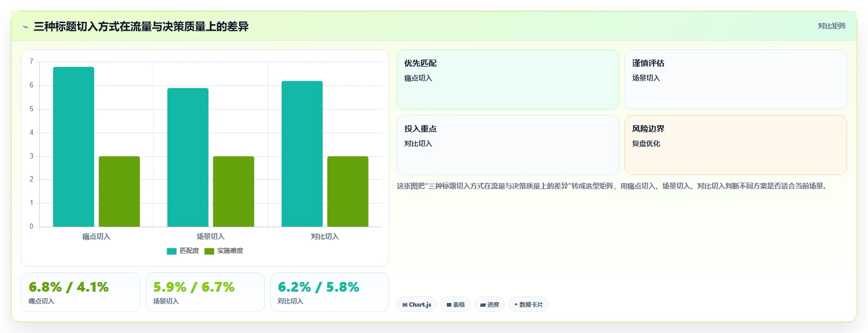Open the 6.2% / 5.8% stat card
This screenshot has height=333, width=868.
pyautogui.click(x=329, y=292)
